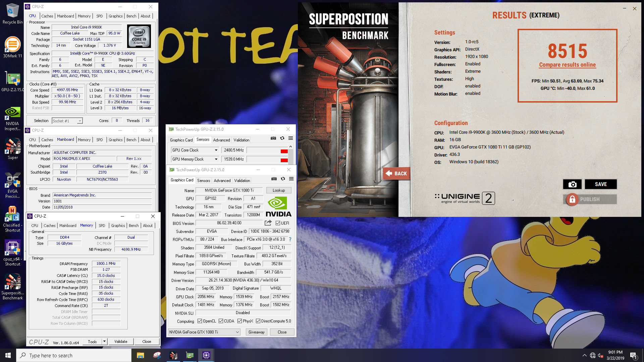Open the Graphics tab in CPU-Z Memory window
Screen dimensions: 644x362
(118, 226)
